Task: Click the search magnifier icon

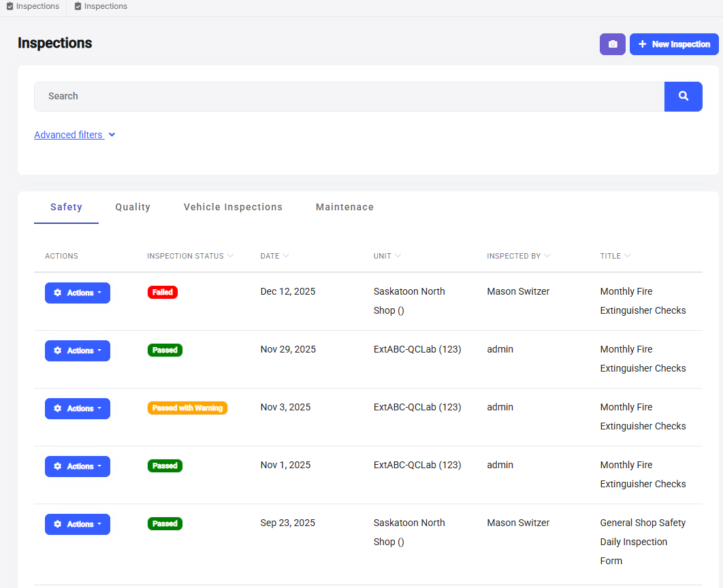Action: (683, 96)
